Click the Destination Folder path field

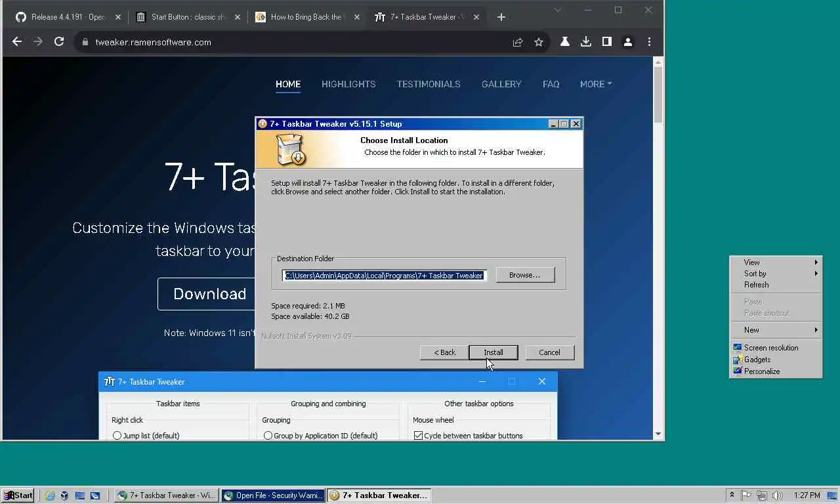(385, 276)
